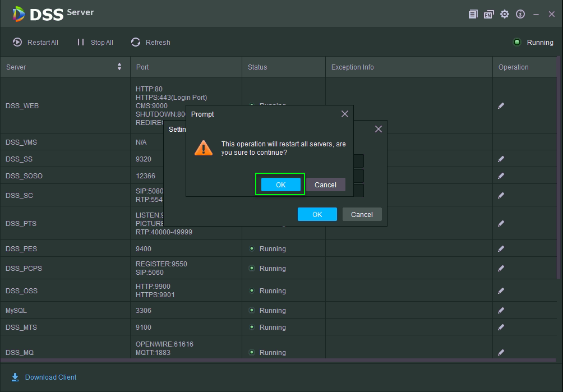Screen dimensions: 563x392
Task: Confirm restart with OK in Prompt dialog
Action: pyautogui.click(x=280, y=185)
